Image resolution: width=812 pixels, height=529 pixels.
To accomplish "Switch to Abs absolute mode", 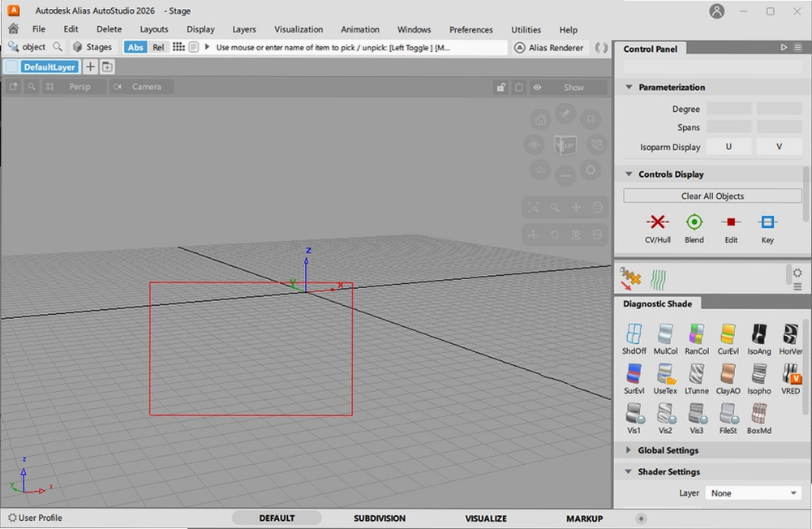I will [135, 47].
